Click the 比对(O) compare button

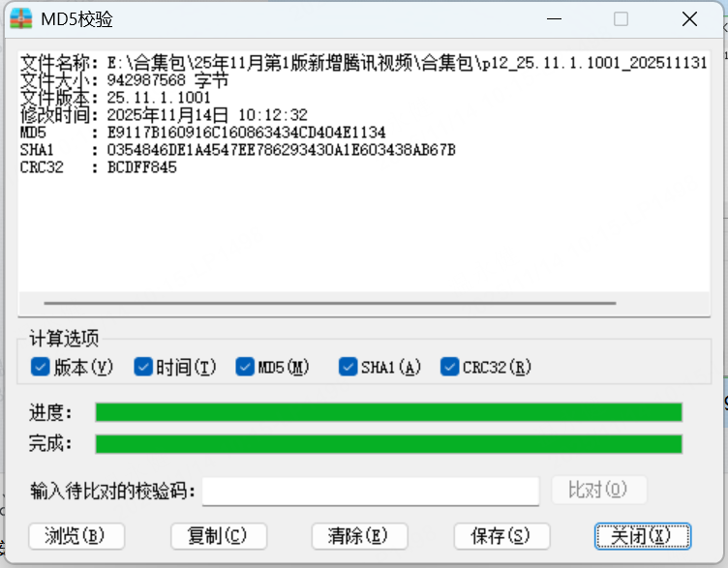point(599,490)
